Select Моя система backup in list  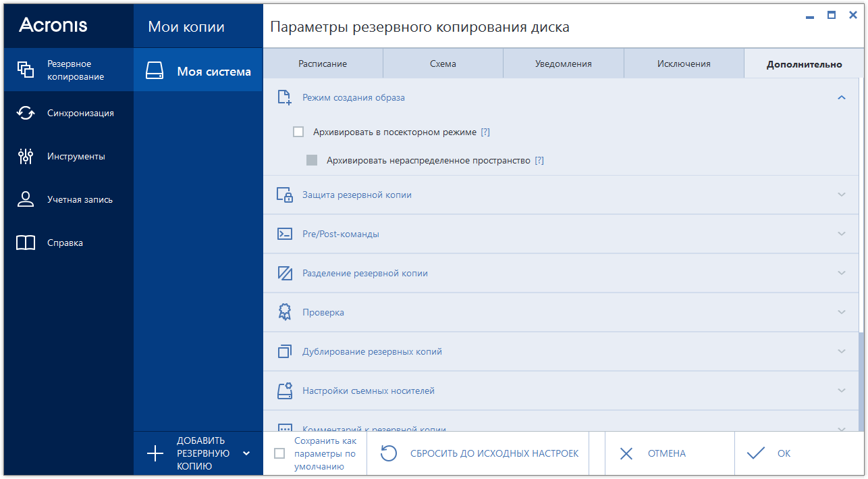[198, 71]
